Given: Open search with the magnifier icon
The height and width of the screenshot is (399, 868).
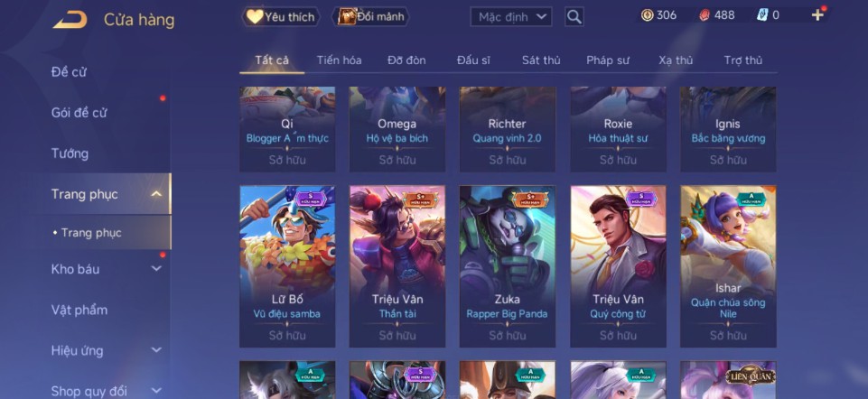Looking at the screenshot, I should [x=574, y=16].
